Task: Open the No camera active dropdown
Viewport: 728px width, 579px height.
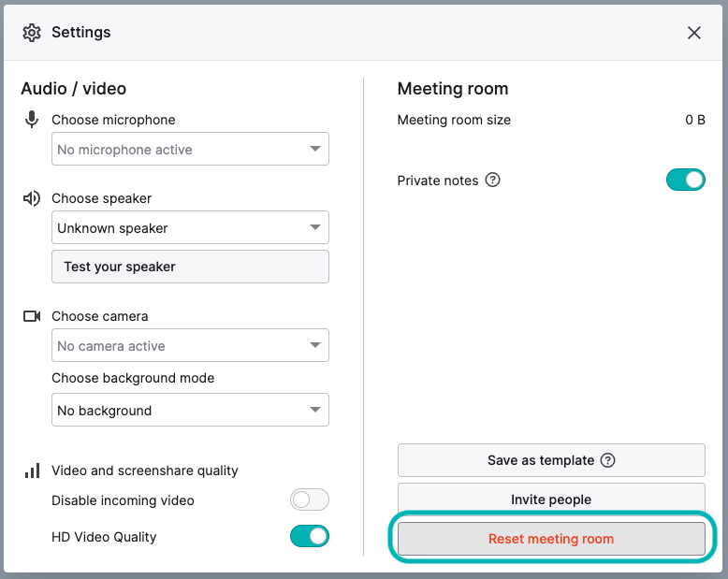Action: coord(190,345)
